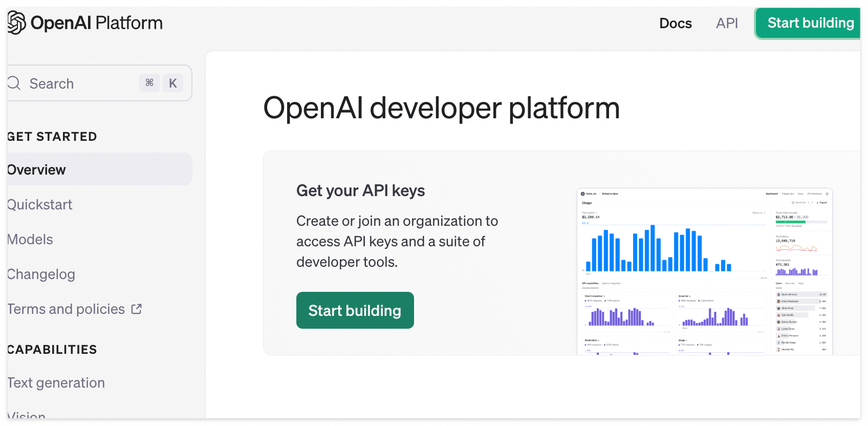Click the external link icon beside Terms and policies

pos(136,309)
